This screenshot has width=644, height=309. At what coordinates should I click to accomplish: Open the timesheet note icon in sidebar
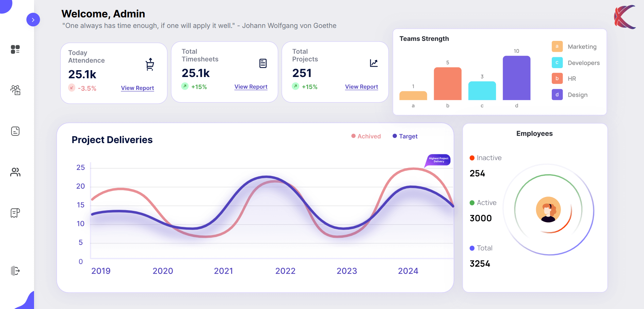15,131
